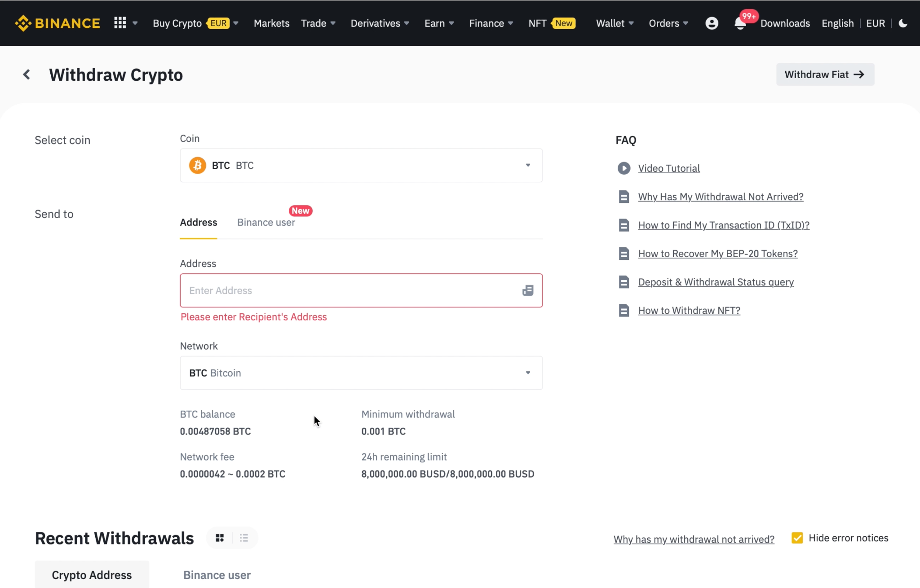Open the NFT menu item
Viewport: 920px width, 588px height.
tap(552, 23)
